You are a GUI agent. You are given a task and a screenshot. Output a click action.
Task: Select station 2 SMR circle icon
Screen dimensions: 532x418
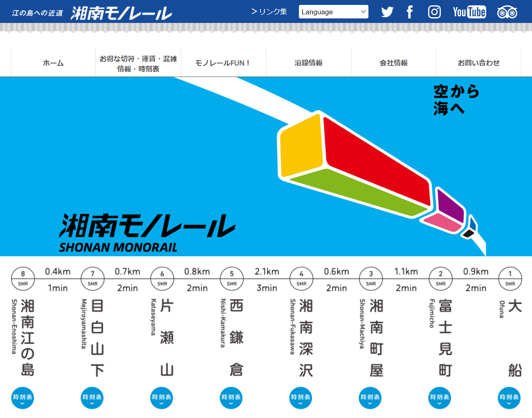point(441,279)
